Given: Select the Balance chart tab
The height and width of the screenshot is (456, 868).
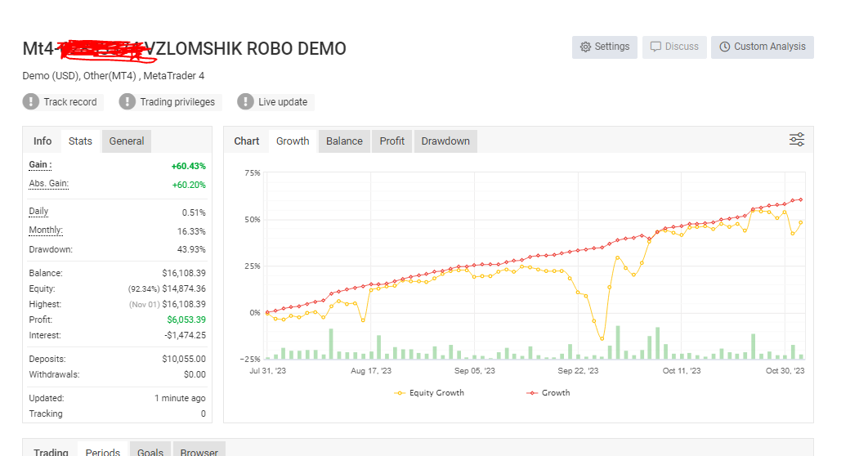Looking at the screenshot, I should pyautogui.click(x=344, y=141).
